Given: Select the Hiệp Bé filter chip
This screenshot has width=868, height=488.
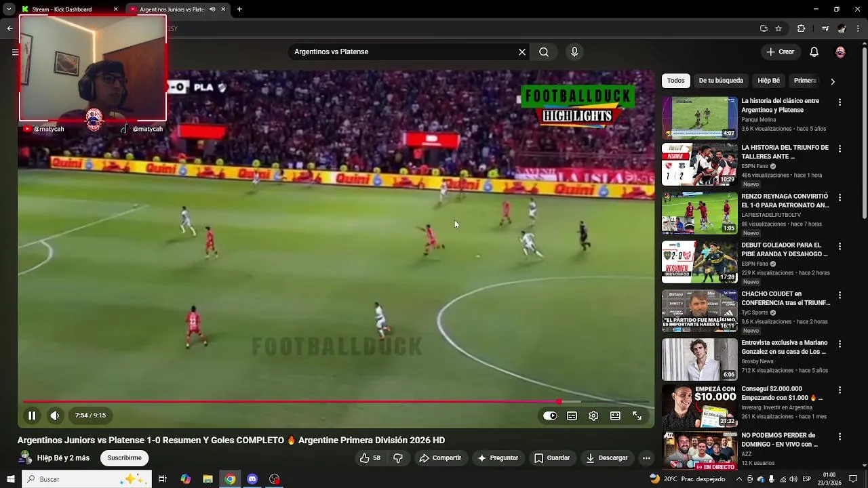Looking at the screenshot, I should [768, 81].
